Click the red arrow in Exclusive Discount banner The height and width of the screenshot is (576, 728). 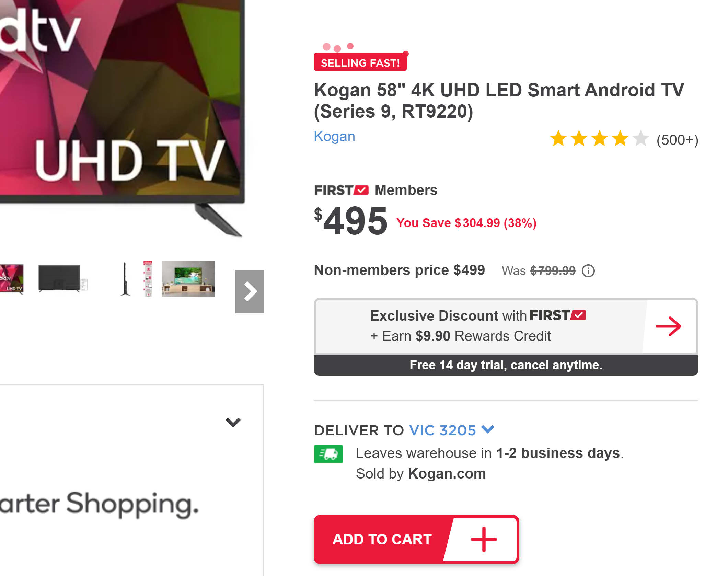click(x=668, y=326)
